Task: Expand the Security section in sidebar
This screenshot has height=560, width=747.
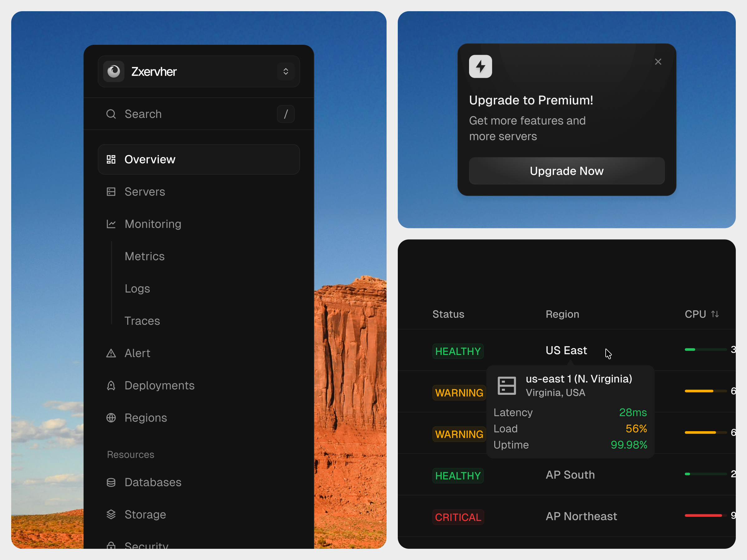Action: pos(145,545)
